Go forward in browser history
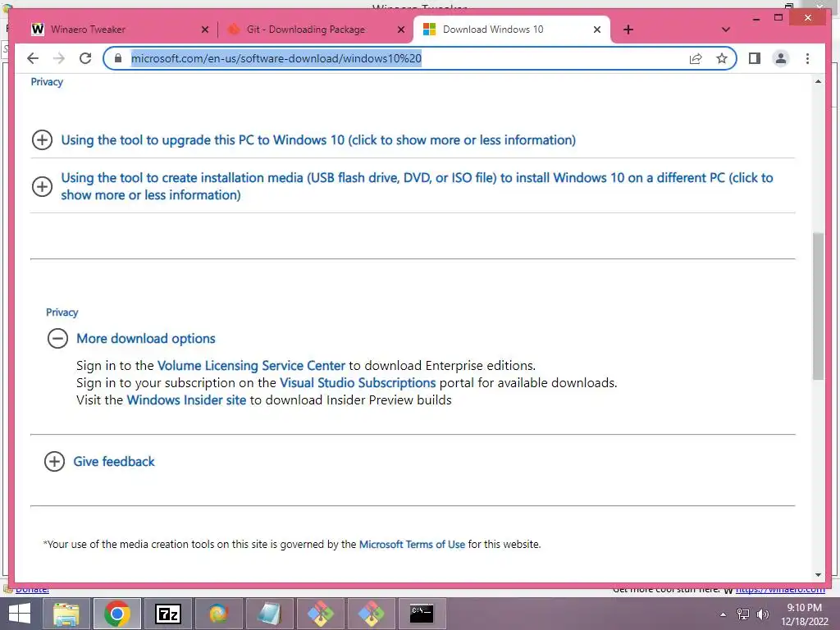 tap(59, 58)
